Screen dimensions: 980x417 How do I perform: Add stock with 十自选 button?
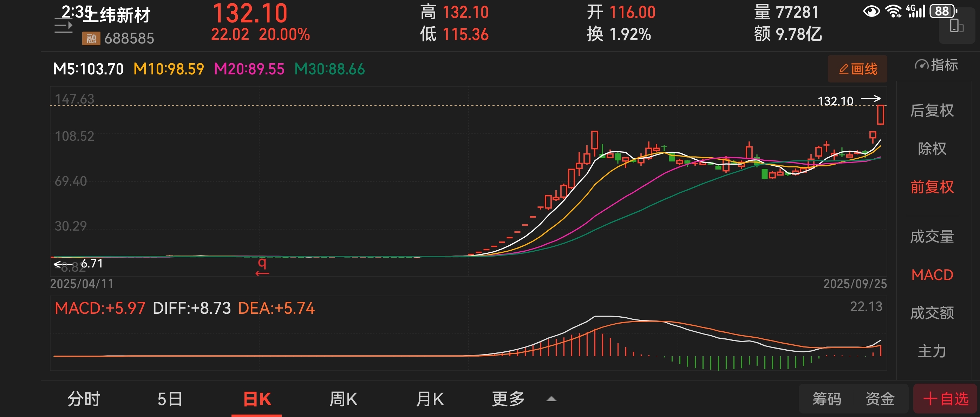(945, 399)
